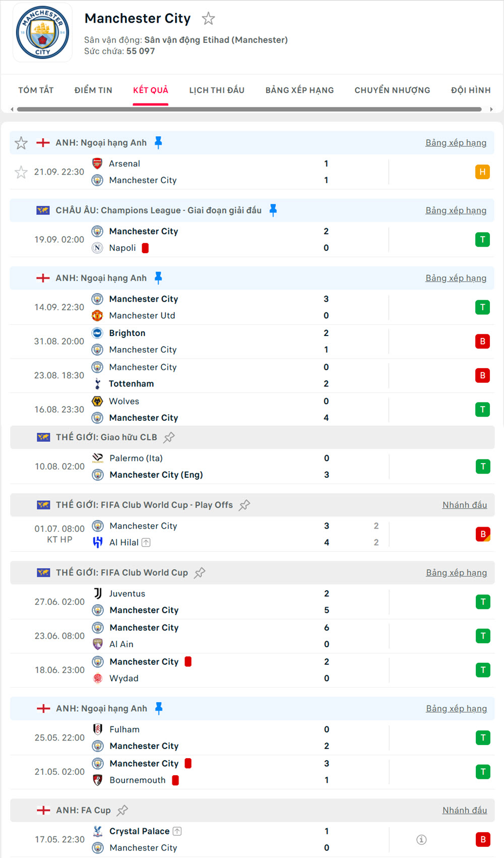Click the red B badge for Brighton match

tap(482, 341)
